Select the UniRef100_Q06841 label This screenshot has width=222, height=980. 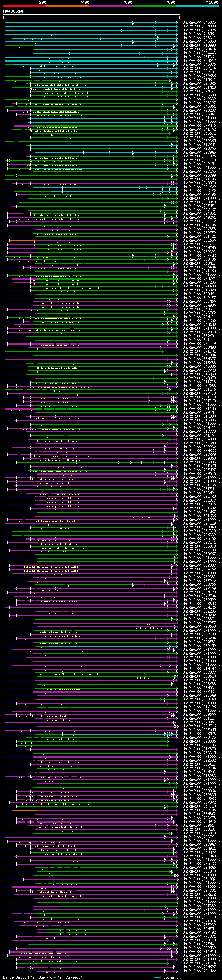point(199,114)
